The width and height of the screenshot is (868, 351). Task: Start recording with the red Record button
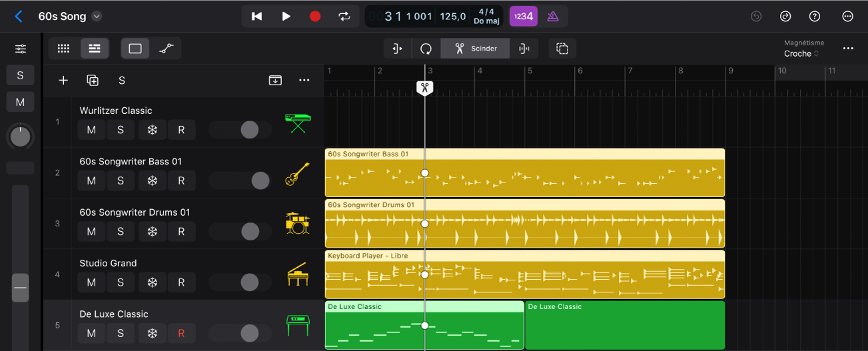tap(315, 16)
